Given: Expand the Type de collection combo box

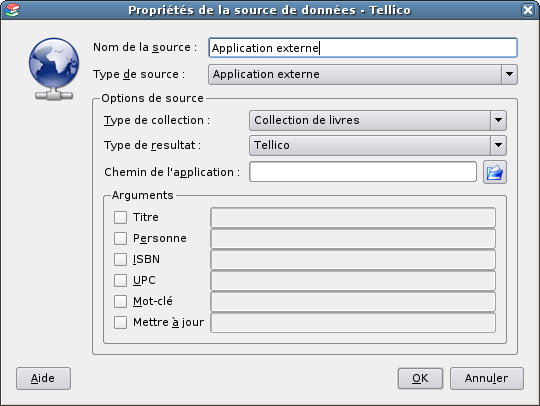Looking at the screenshot, I should click(x=378, y=120).
